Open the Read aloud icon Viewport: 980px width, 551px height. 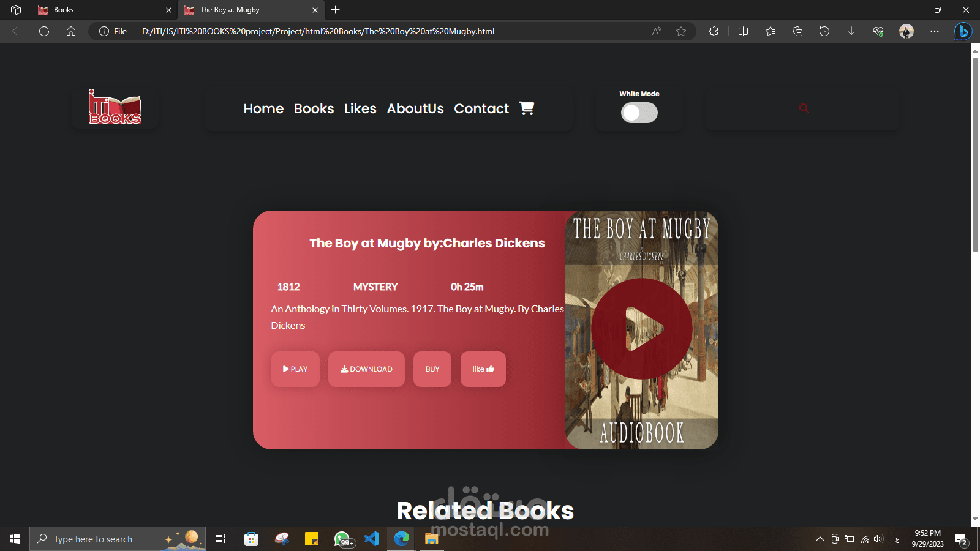[657, 31]
